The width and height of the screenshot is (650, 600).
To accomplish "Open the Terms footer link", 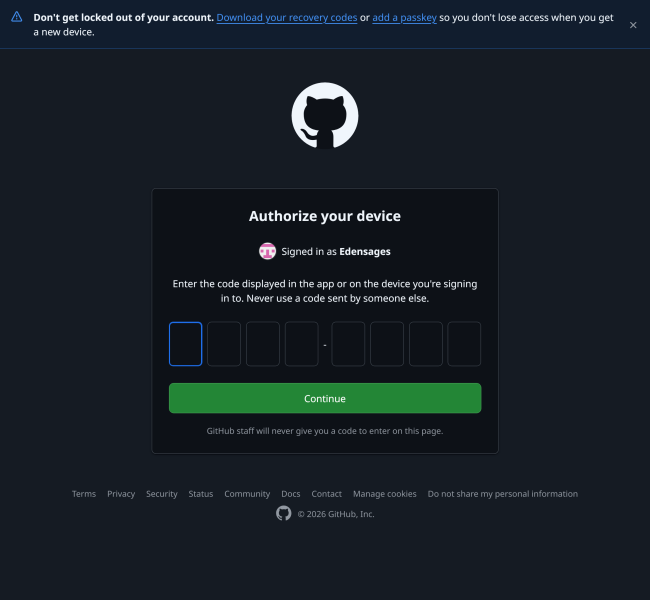I will pos(84,494).
